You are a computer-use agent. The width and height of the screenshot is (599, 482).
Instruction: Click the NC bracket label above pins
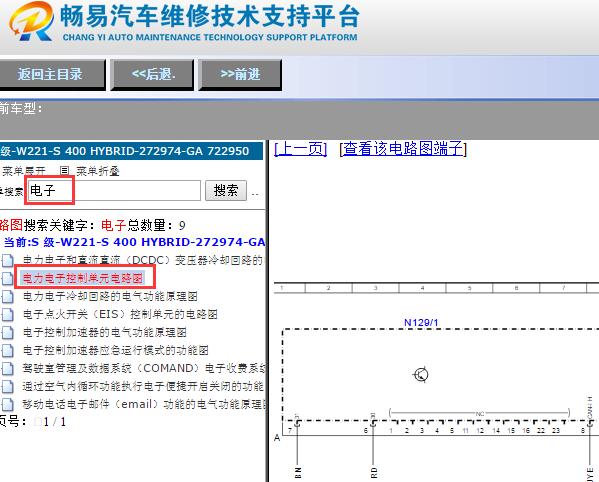click(480, 414)
